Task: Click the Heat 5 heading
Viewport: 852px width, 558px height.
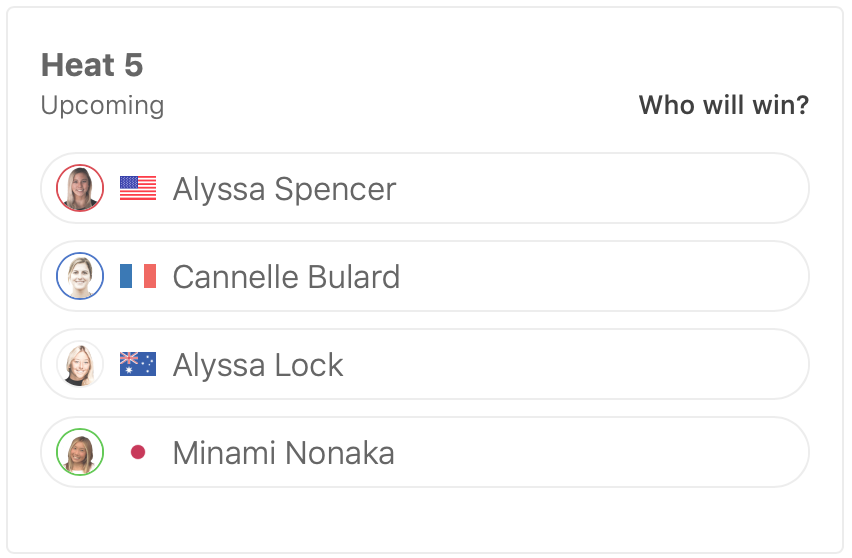Action: coord(92,66)
